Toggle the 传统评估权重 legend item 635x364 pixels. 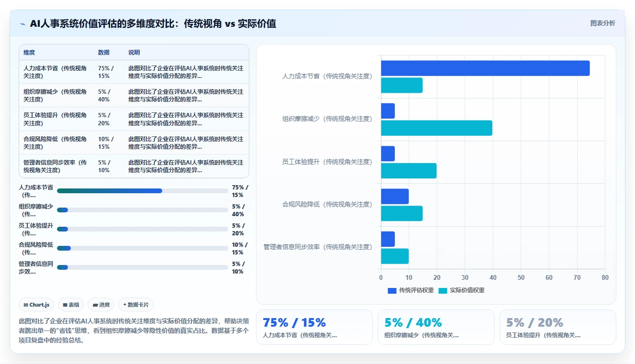(x=411, y=290)
